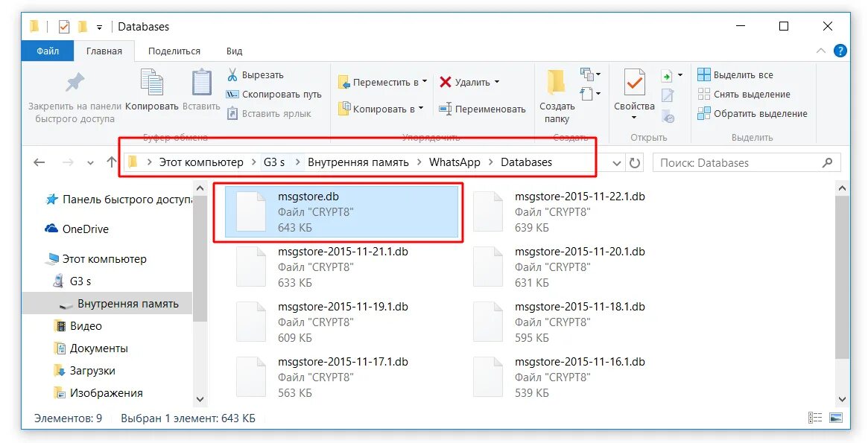868x443 pixels.
Task: Open the New item dropdown icon
Action: [591, 74]
